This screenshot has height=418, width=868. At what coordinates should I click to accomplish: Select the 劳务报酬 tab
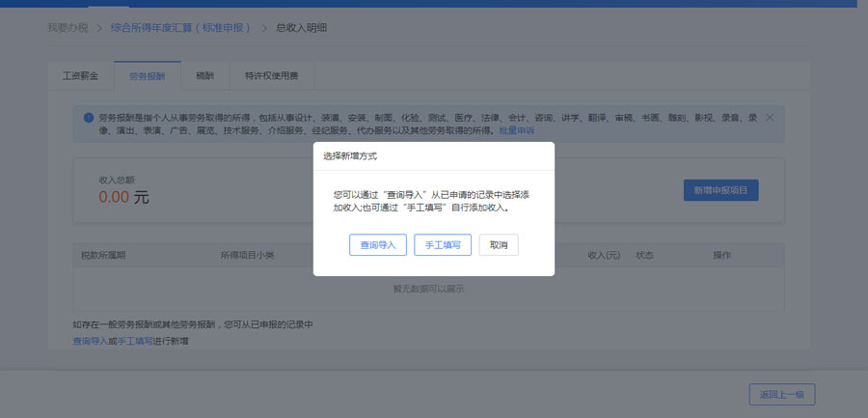[x=147, y=75]
